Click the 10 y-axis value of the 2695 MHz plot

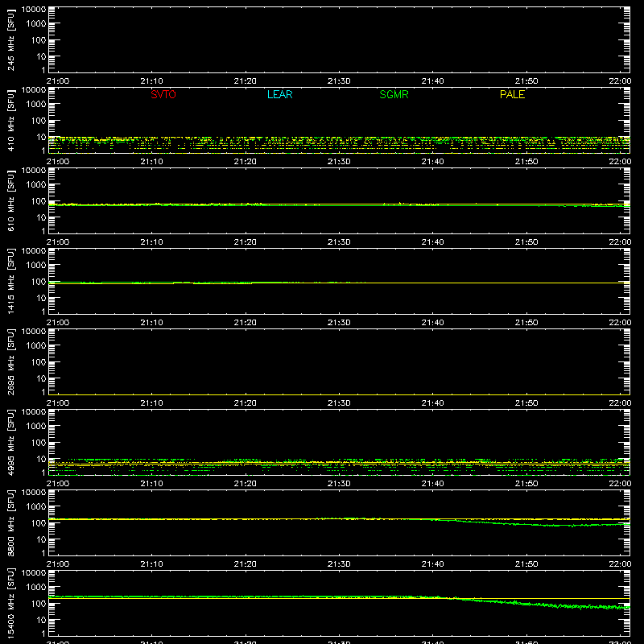[x=41, y=378]
